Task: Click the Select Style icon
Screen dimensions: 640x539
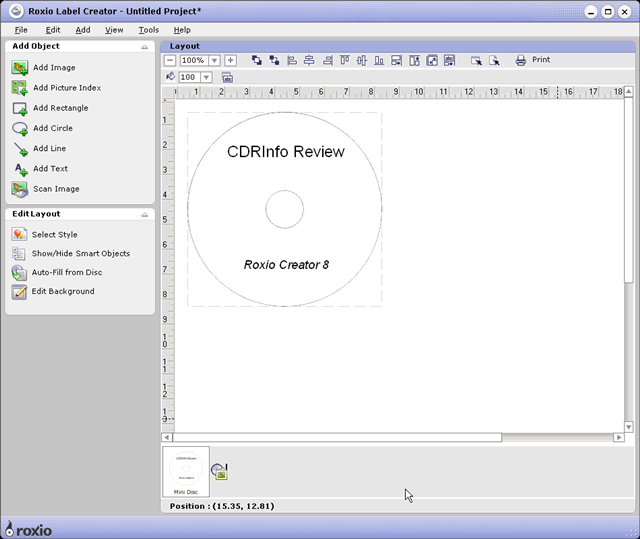Action: [x=19, y=235]
